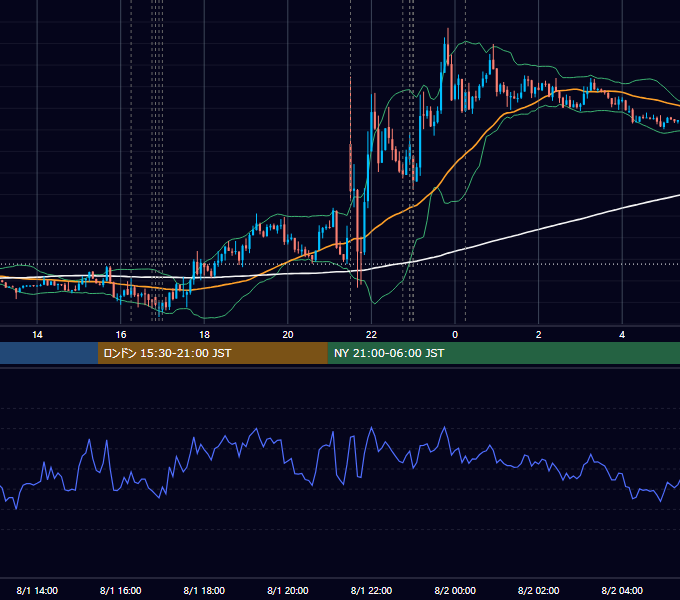
Task: Click the "8/1 16:00" date label
Action: point(121,590)
